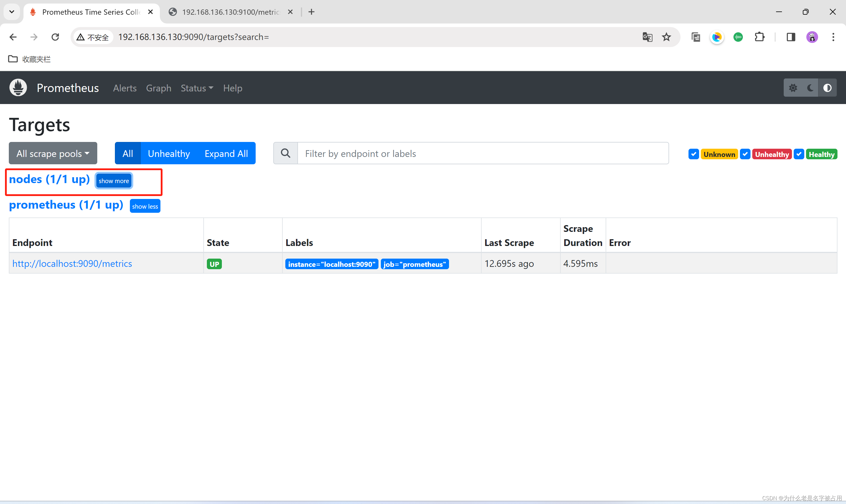Viewport: 846px width, 504px height.
Task: Uncheck the Unknown state filter
Action: tap(693, 154)
